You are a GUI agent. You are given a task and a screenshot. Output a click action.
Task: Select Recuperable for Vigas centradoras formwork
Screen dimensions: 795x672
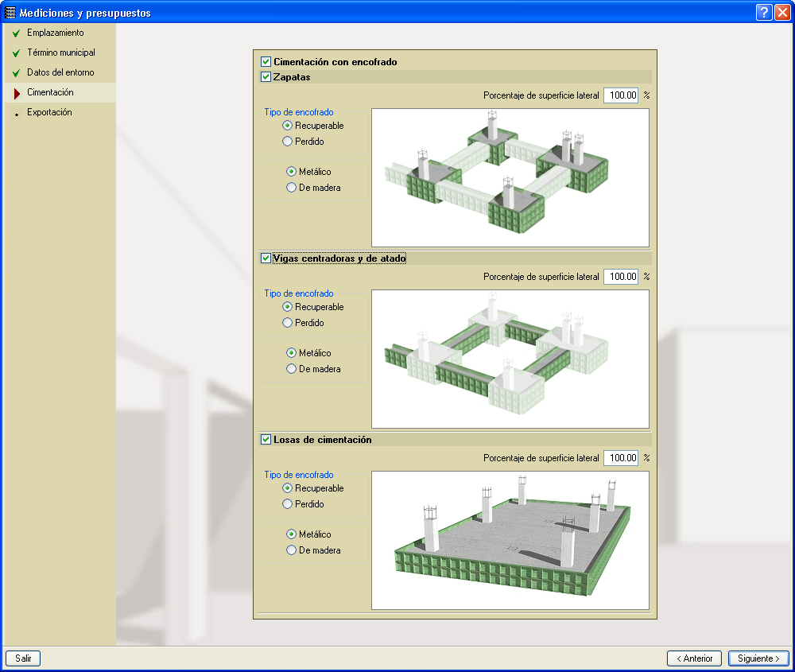(288, 307)
